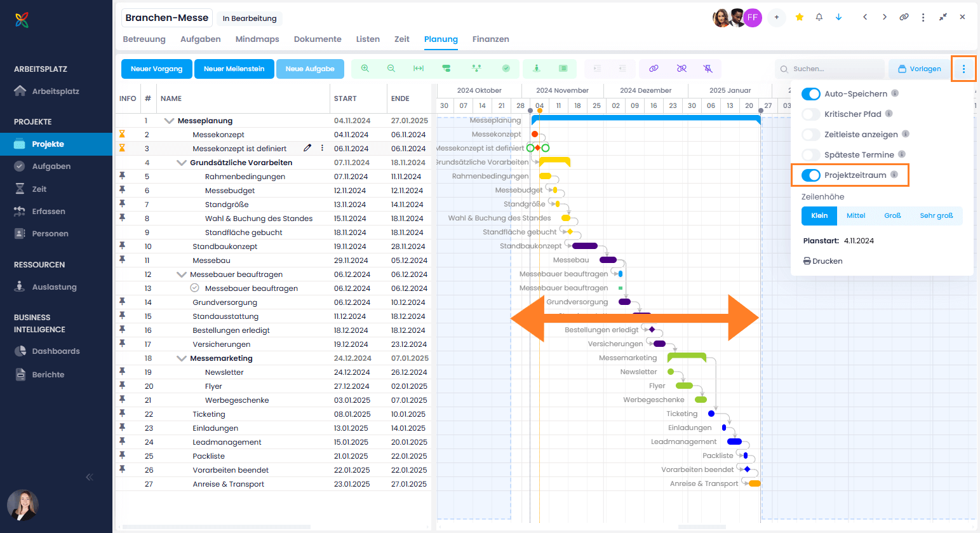
Task: Open Auslastung in sidebar
Action: [56, 287]
